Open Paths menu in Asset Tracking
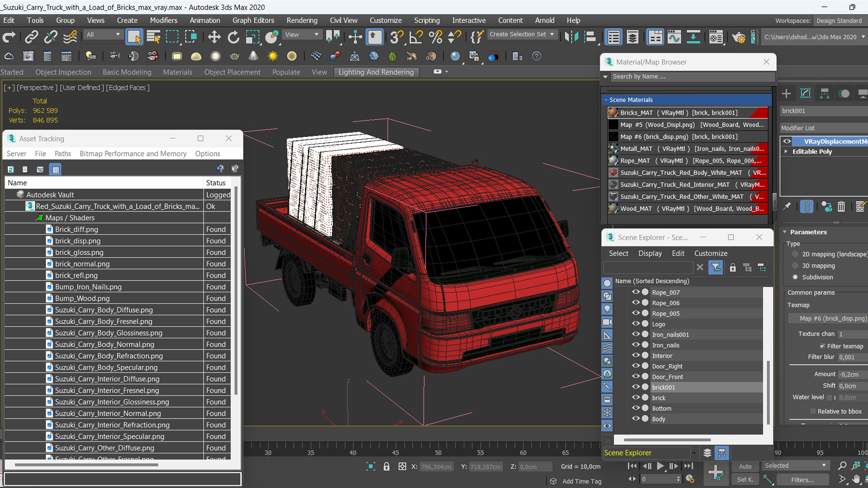 63,154
